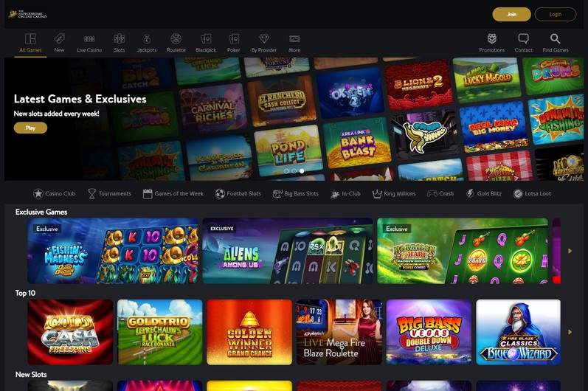Viewport: 588px width, 391px height.
Task: Open the By Provider diamond icon
Action: 264,38
